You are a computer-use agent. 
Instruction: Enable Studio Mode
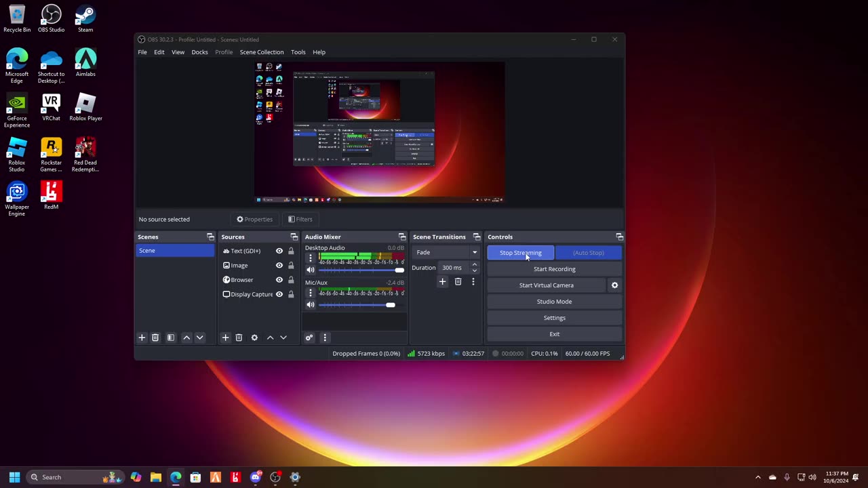tap(555, 302)
